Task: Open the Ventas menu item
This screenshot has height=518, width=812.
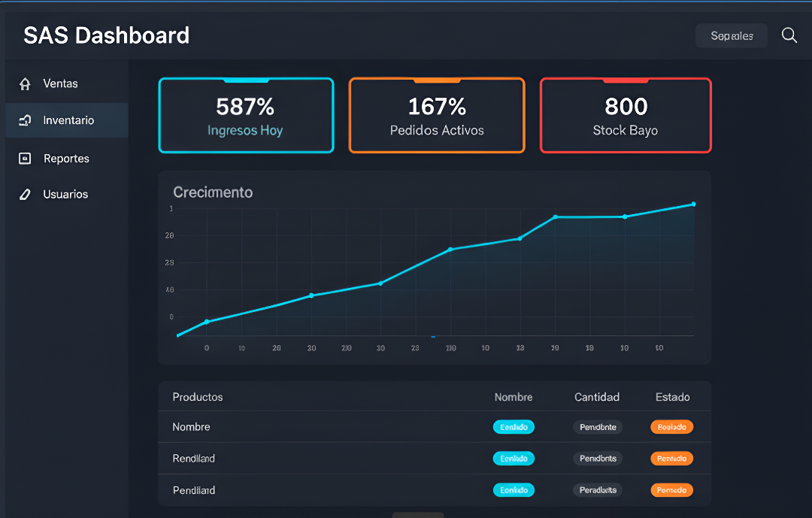Action: point(60,84)
